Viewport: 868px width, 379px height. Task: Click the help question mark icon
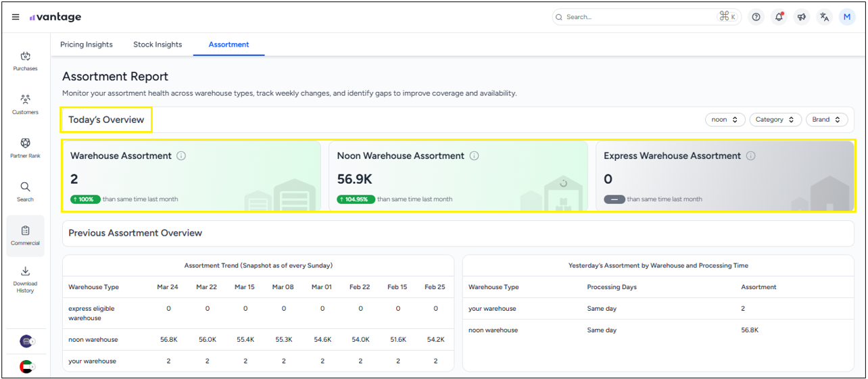pos(756,17)
